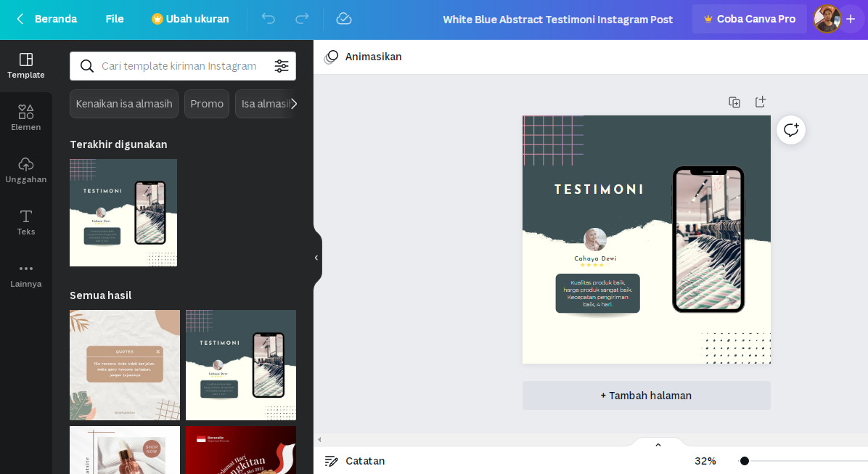Click the cloud save status icon
Viewport: 868px width, 474px height.
click(344, 19)
